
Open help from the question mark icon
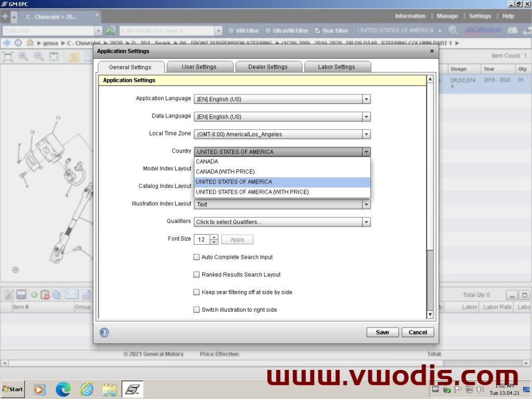104,332
